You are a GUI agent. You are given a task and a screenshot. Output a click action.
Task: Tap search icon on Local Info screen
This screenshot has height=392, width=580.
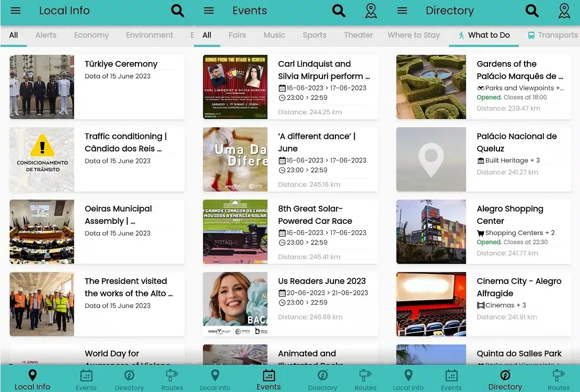(x=178, y=10)
